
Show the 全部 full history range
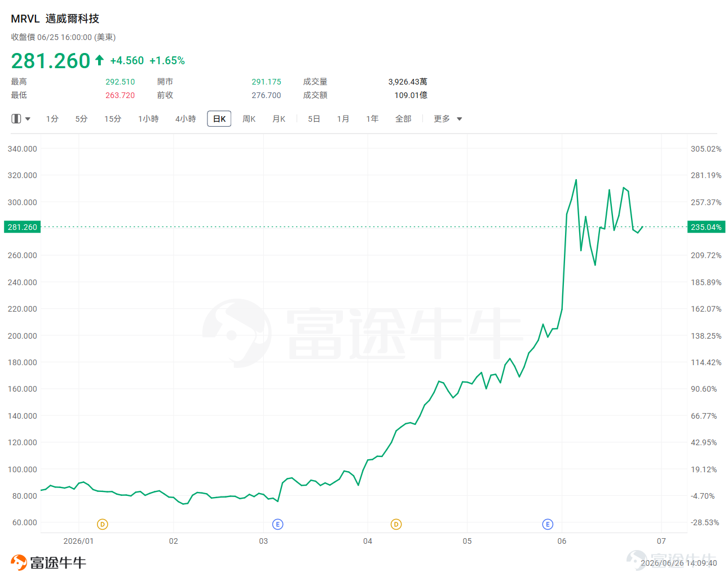point(403,119)
